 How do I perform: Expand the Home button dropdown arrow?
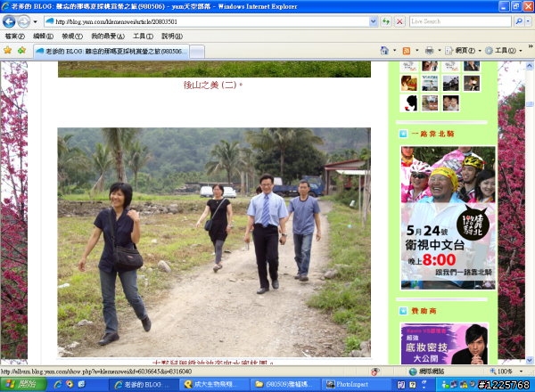(x=395, y=51)
